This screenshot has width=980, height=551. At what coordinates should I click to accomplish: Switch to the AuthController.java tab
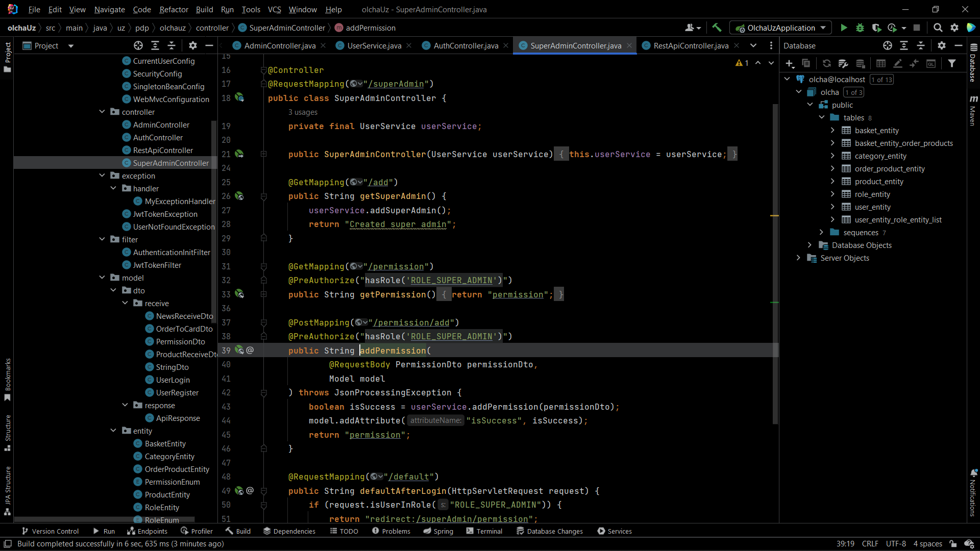coord(465,45)
